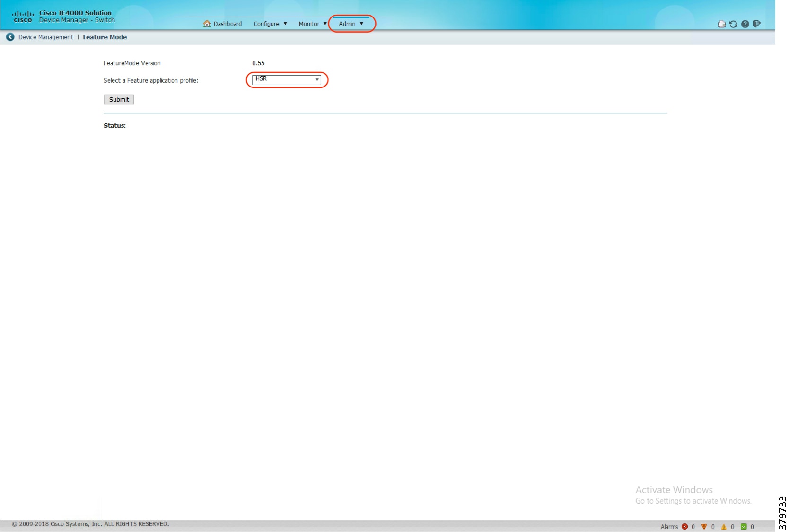Image resolution: width=789 pixels, height=532 pixels.
Task: Click the Device Manager - Switch subtitle
Action: coord(77,20)
